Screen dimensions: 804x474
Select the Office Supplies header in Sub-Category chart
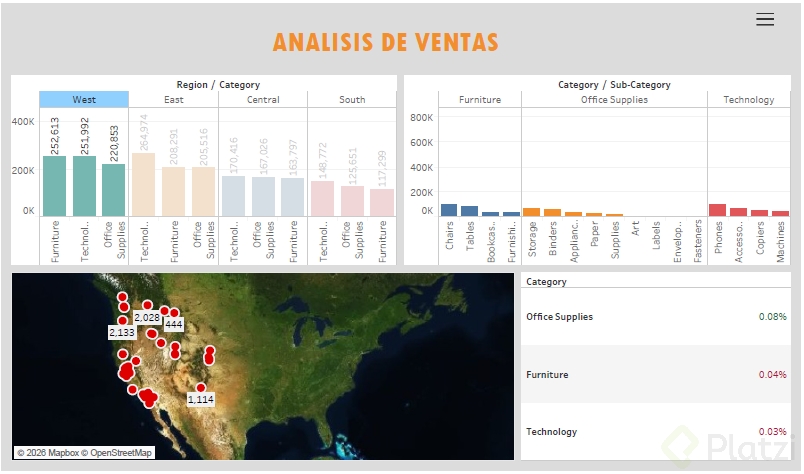pyautogui.click(x=614, y=100)
